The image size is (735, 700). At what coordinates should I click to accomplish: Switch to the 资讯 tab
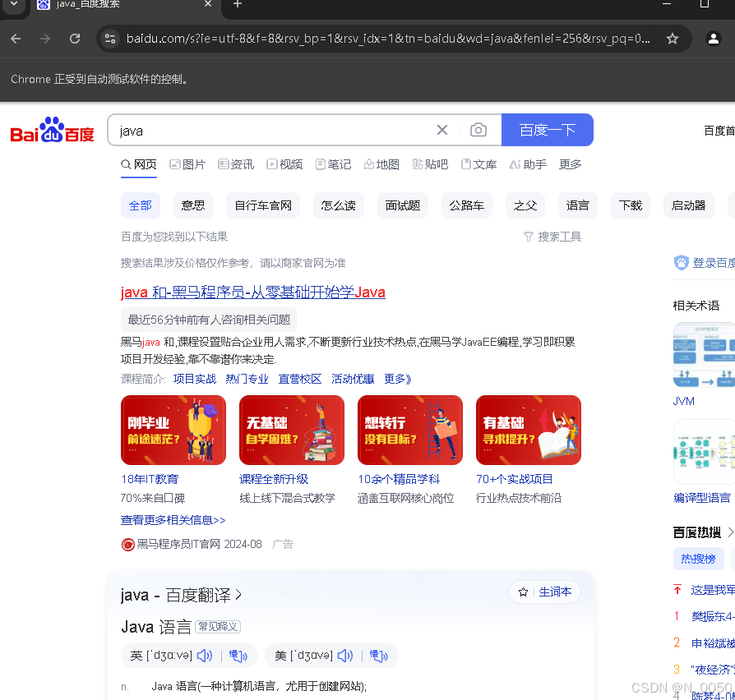click(x=236, y=164)
